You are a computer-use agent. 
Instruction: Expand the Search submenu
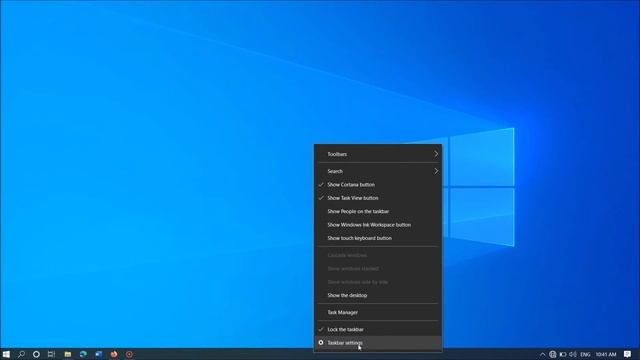pyautogui.click(x=378, y=171)
